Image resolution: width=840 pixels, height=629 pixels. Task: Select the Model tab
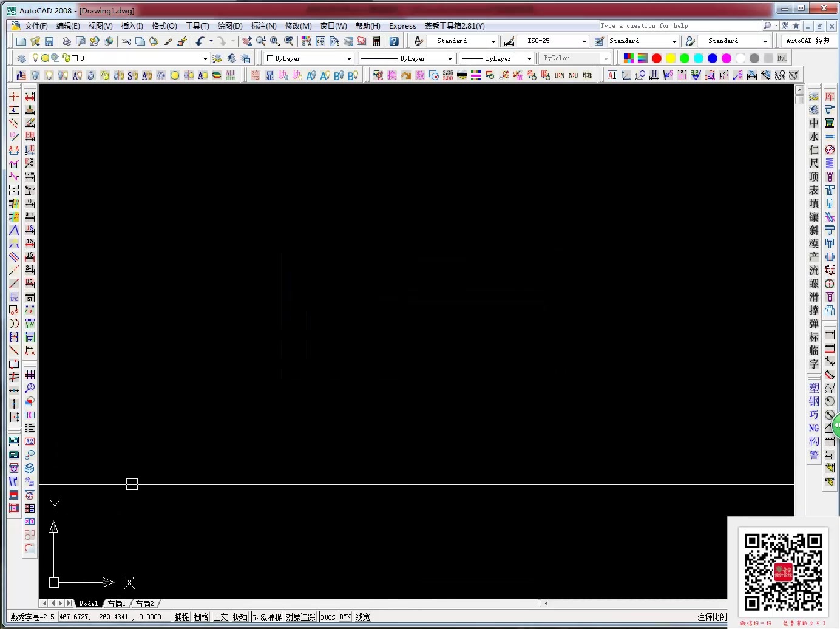point(89,603)
